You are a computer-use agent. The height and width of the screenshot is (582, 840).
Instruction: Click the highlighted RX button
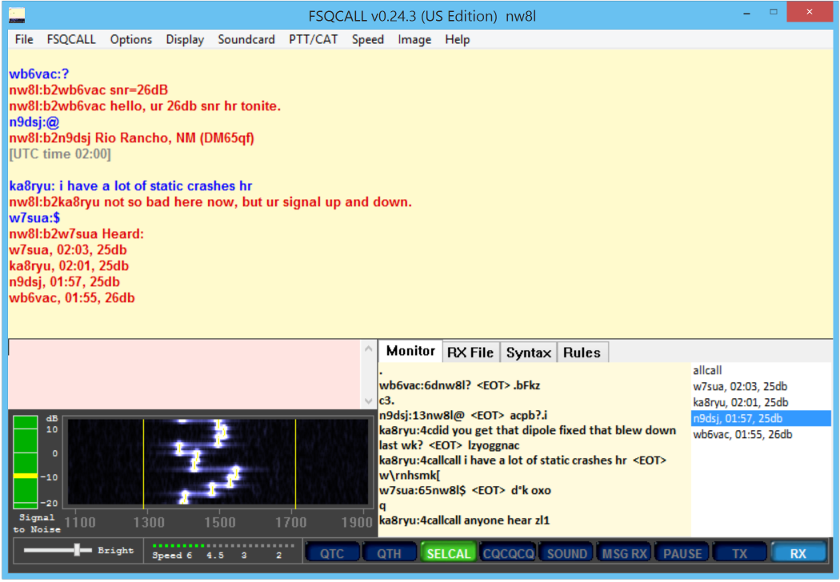798,554
